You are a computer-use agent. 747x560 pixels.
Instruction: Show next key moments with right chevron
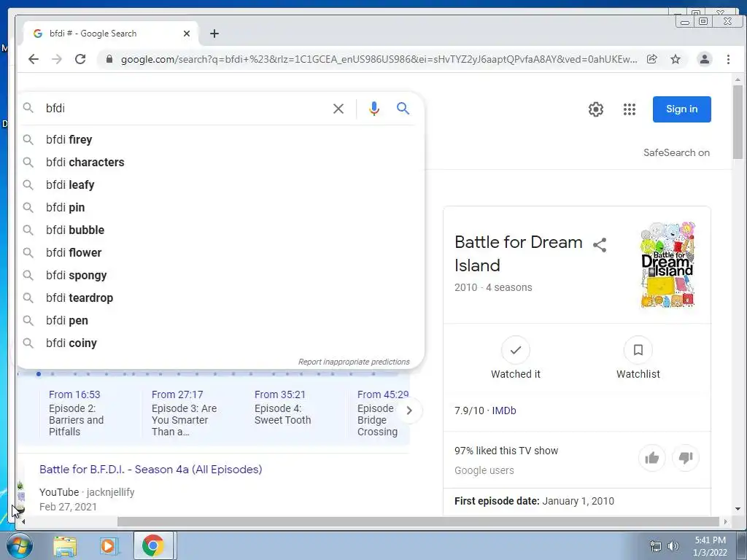point(409,411)
